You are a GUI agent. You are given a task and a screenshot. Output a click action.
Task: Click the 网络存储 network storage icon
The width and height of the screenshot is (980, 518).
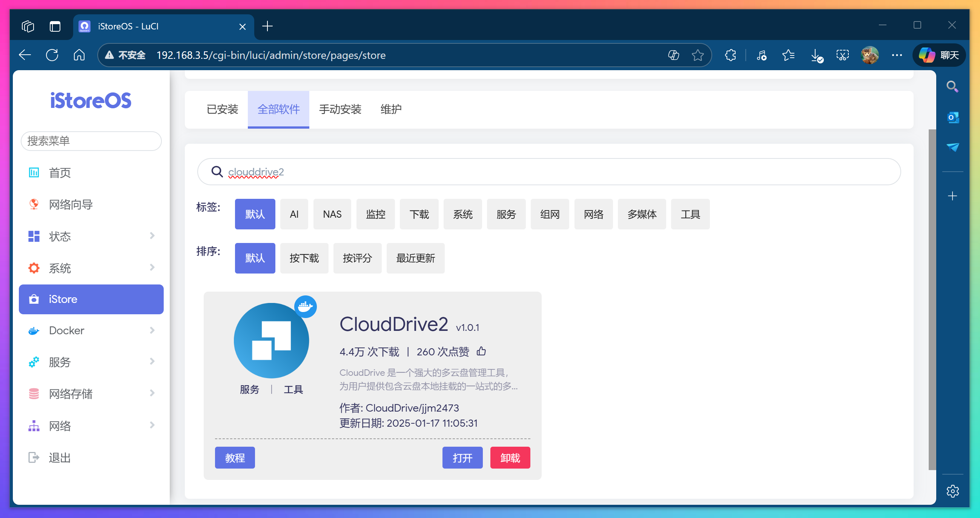(34, 393)
